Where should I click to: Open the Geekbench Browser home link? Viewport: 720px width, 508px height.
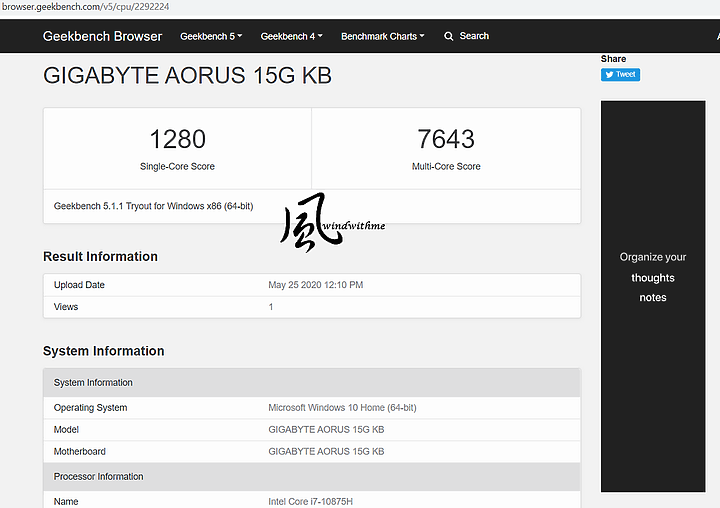tap(102, 36)
